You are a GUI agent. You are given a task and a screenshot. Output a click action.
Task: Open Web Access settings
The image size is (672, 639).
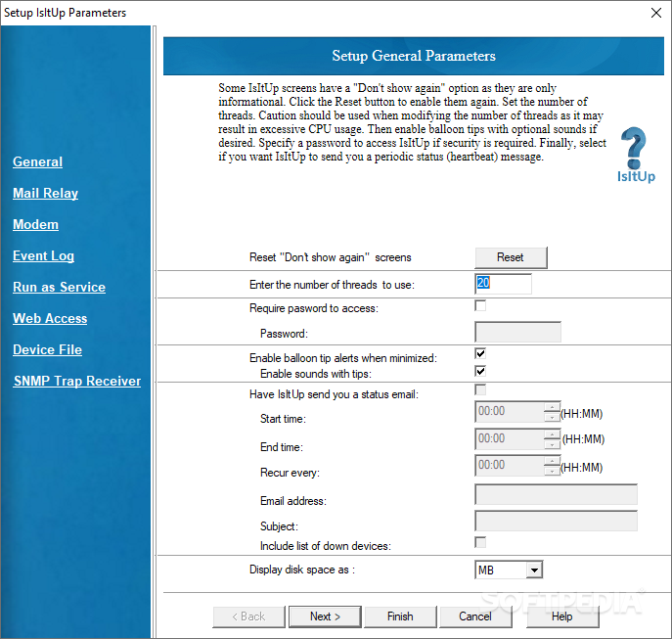coord(50,318)
